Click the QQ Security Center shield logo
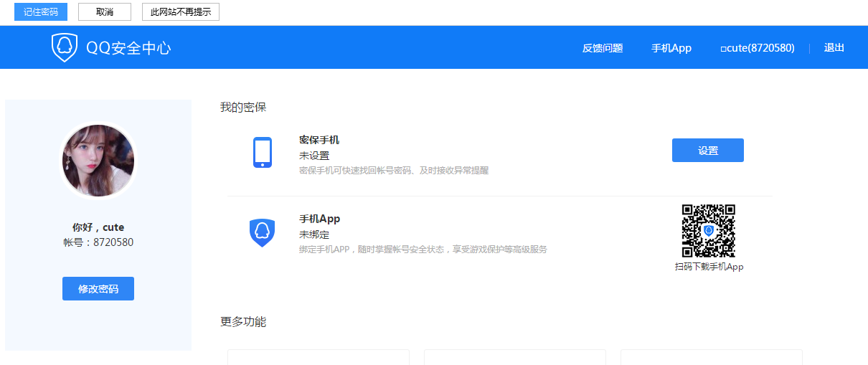 click(x=64, y=48)
